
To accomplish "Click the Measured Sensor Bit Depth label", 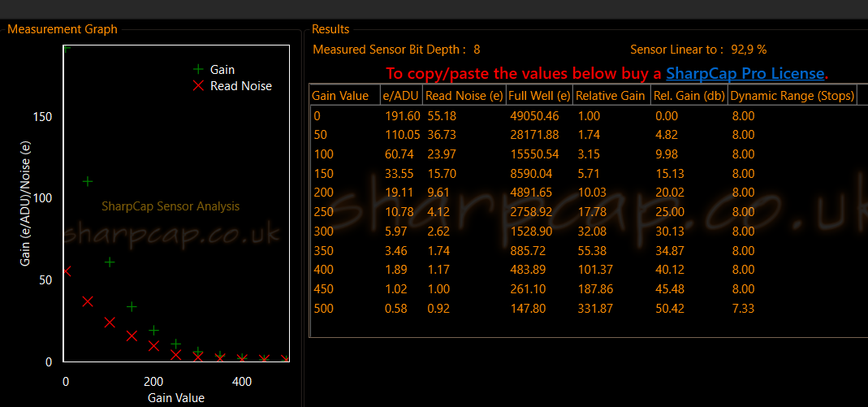I will tap(389, 50).
